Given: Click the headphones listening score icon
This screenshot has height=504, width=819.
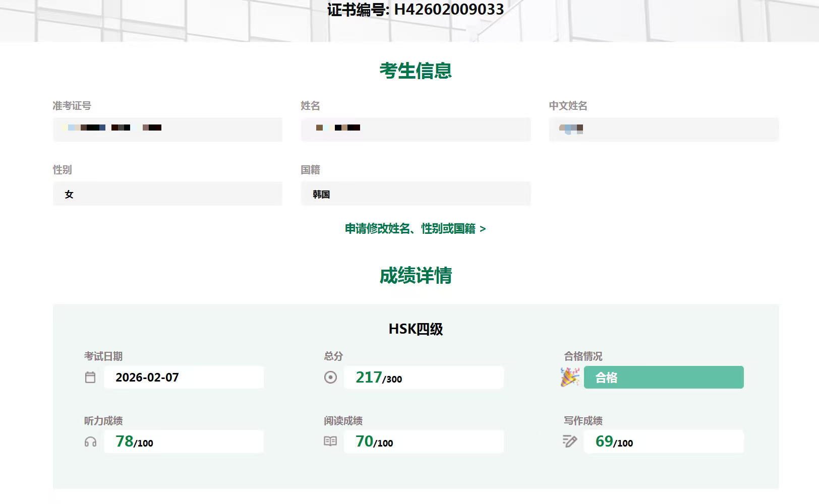Looking at the screenshot, I should coord(90,442).
